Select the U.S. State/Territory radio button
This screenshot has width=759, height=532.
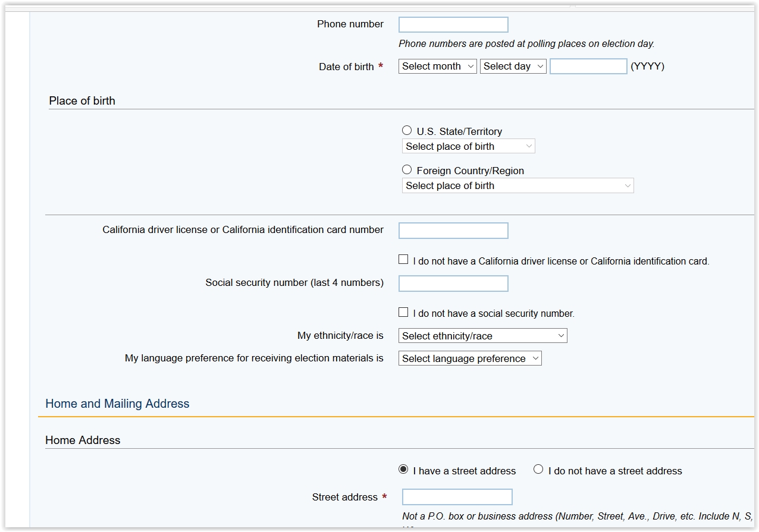coord(407,130)
